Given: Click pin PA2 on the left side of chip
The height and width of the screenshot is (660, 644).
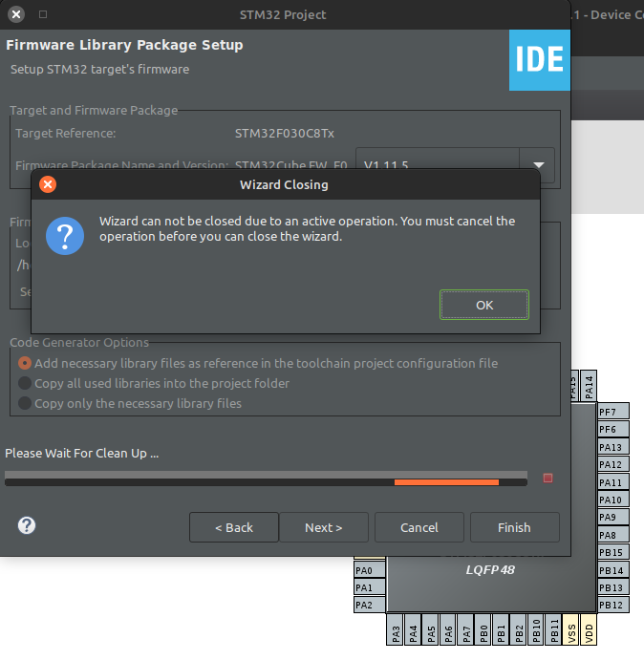Looking at the screenshot, I should 370,605.
